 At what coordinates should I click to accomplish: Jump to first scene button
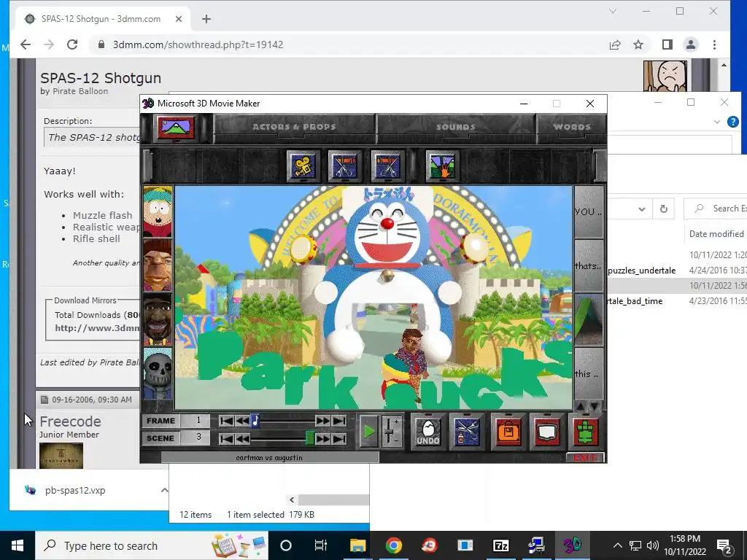point(226,438)
